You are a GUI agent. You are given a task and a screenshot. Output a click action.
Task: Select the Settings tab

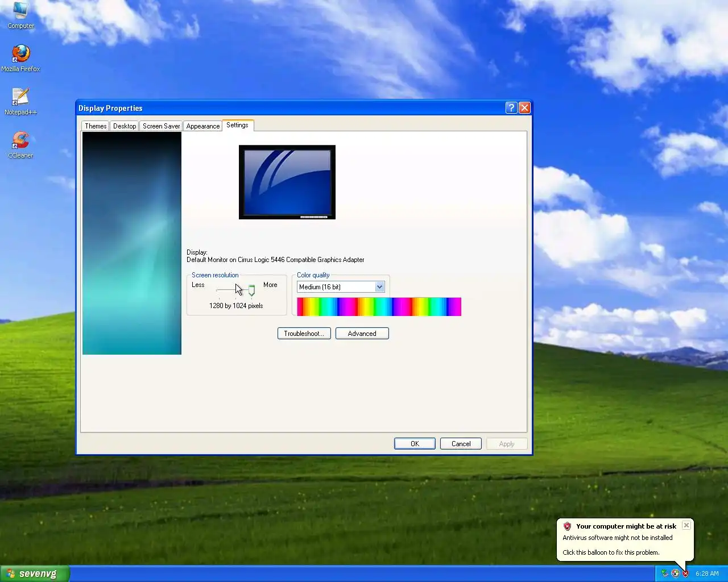(237, 125)
